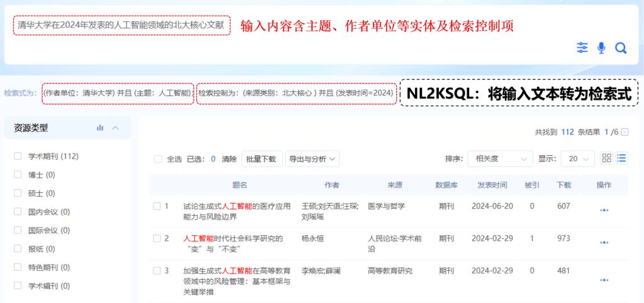Click the 来源 column header
Image resolution: width=644 pixels, height=303 pixels.
(395, 185)
